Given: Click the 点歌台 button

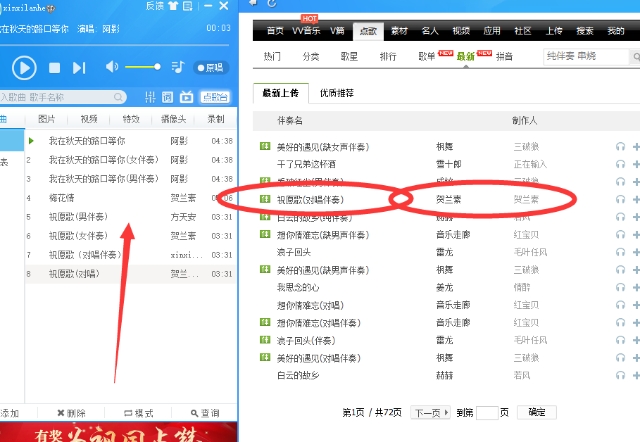Looking at the screenshot, I should coord(213,97).
